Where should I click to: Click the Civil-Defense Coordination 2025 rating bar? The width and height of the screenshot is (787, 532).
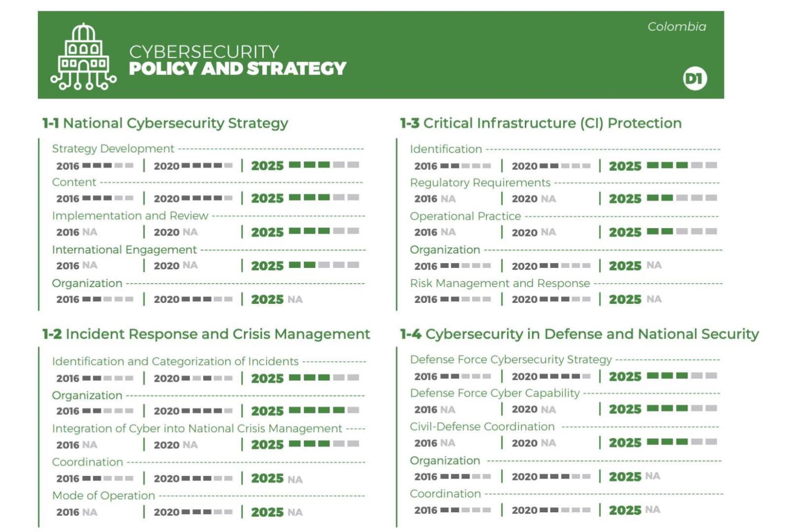(682, 442)
